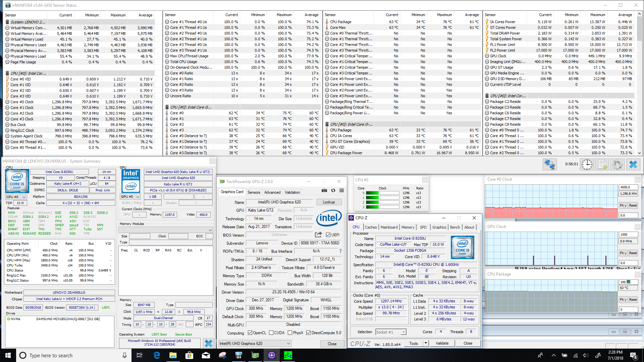This screenshot has height=362, width=644.
Task: Open the GPU #0 selector dropdown
Action: pyautogui.click(x=131, y=196)
